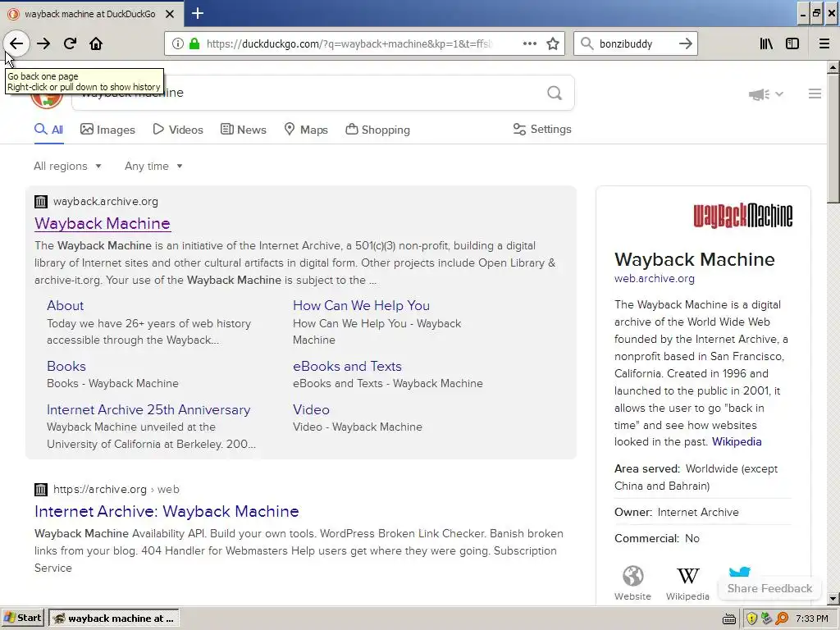Open web.archive.org link in info panel
This screenshot has width=840, height=630.
654,279
